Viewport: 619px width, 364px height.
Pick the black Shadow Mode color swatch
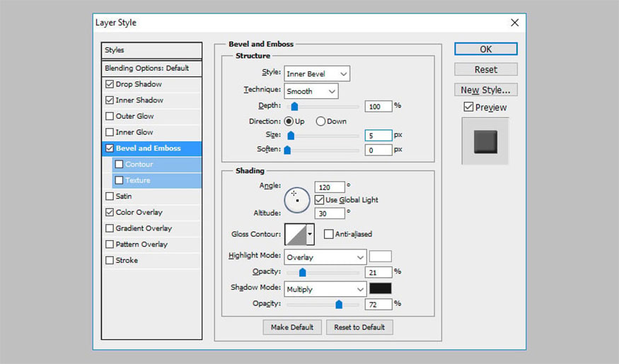[x=380, y=288]
